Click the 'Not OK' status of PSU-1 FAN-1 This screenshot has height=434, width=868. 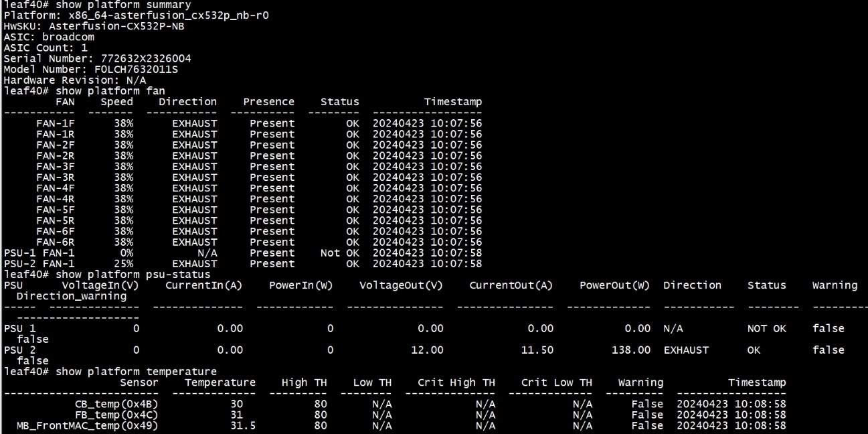pos(340,253)
